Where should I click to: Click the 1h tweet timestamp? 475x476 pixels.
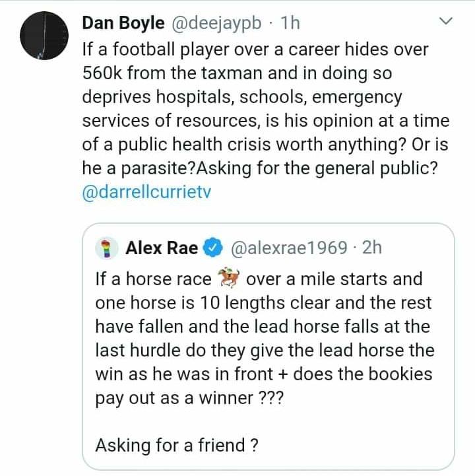(x=290, y=23)
